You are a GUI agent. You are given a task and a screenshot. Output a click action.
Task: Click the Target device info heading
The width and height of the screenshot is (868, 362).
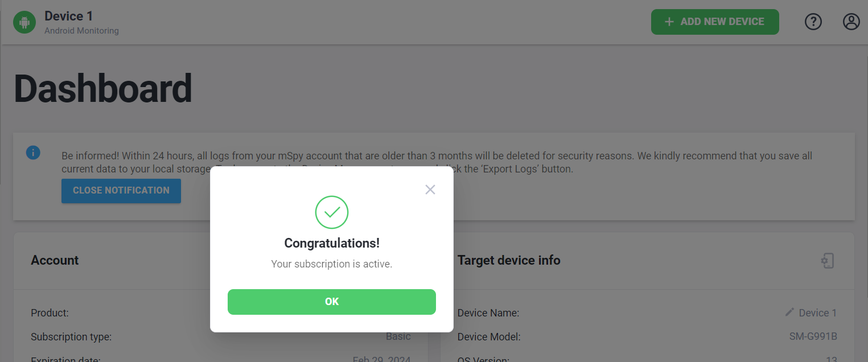click(x=509, y=260)
